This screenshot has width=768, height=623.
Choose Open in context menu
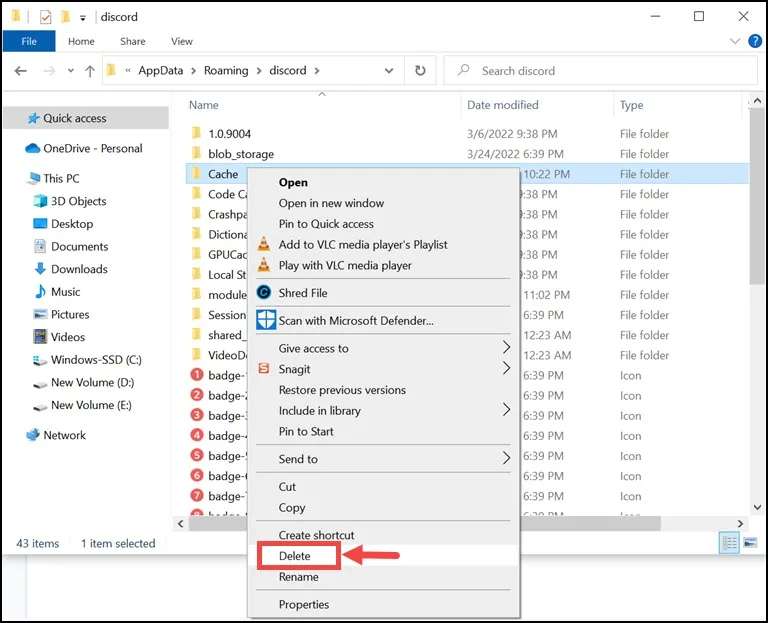(384, 182)
